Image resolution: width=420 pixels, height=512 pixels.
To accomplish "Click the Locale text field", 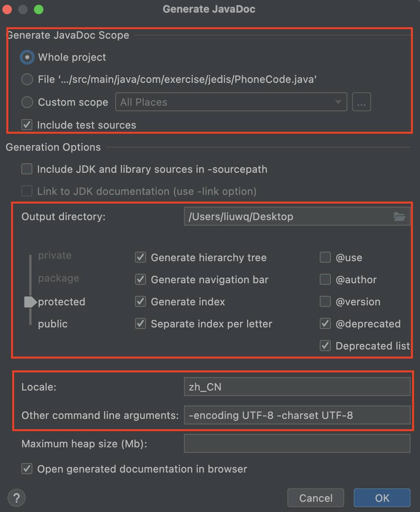I will (x=297, y=387).
